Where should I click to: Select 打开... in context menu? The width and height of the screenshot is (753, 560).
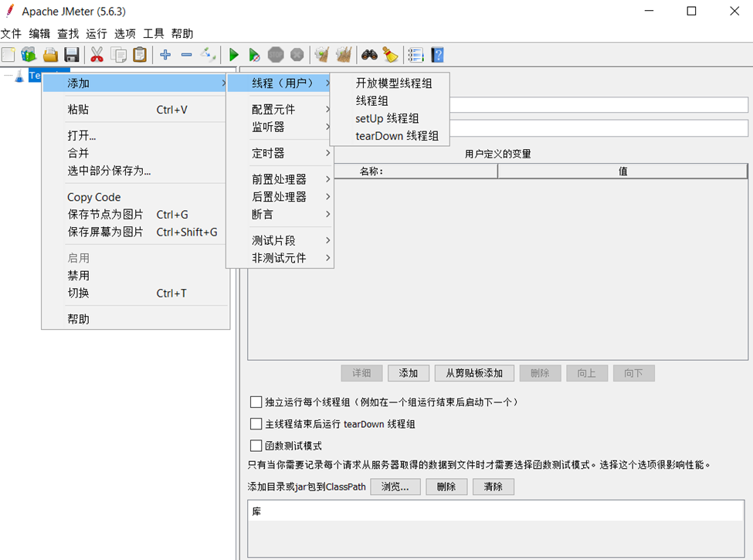pyautogui.click(x=134, y=135)
